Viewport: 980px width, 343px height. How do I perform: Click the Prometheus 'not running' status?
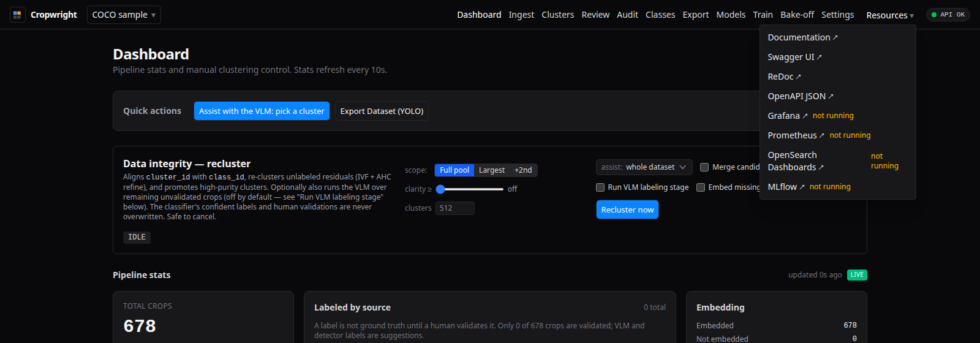pos(850,135)
